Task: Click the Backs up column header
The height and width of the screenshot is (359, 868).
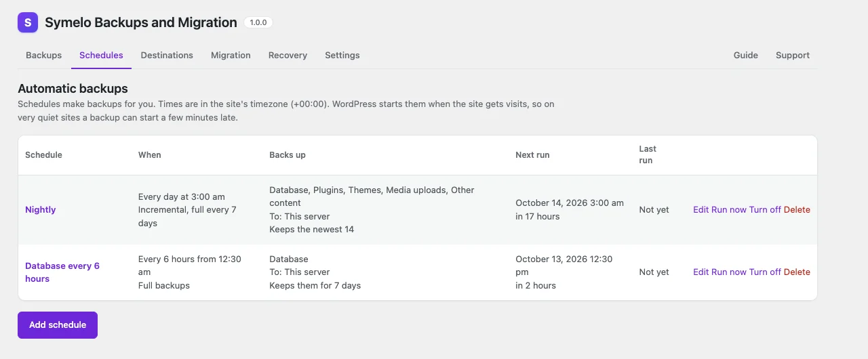Action: pyautogui.click(x=288, y=155)
